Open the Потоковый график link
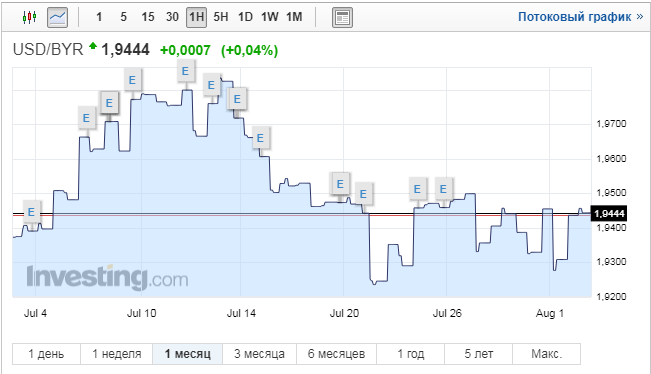Viewport: 651px width, 374px height. coord(580,17)
